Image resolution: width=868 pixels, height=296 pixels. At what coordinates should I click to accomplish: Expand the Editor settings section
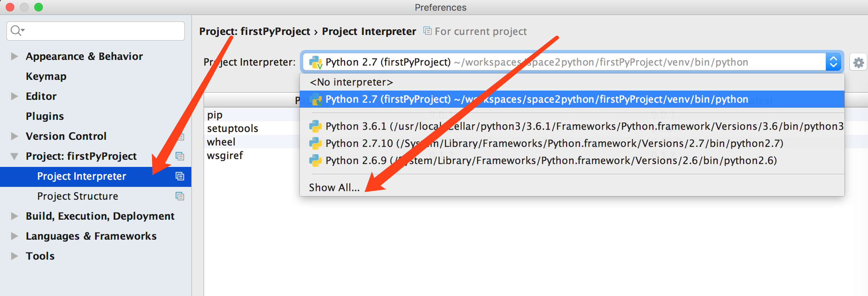[x=14, y=96]
